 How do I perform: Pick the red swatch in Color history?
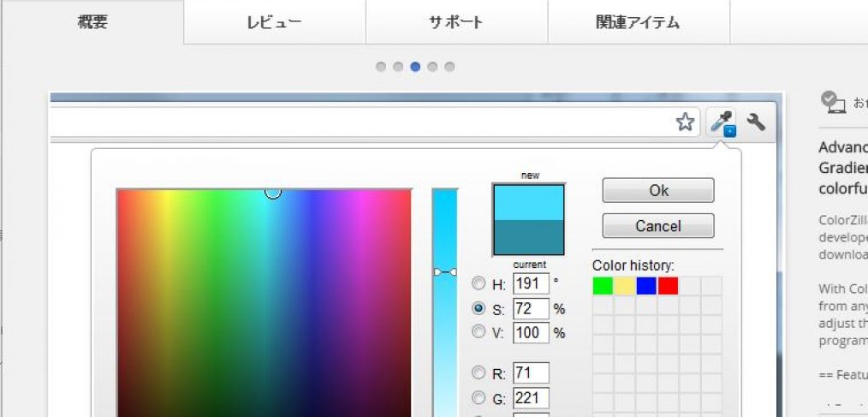click(668, 286)
